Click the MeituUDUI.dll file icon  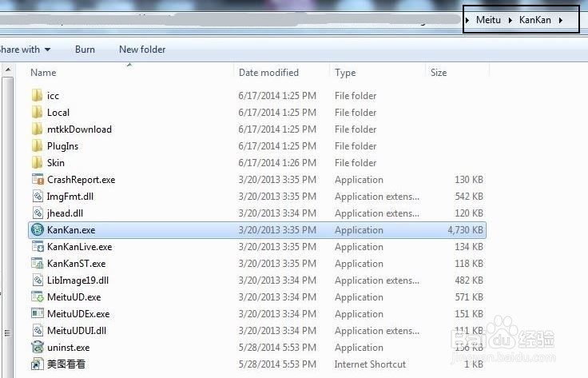(38, 330)
